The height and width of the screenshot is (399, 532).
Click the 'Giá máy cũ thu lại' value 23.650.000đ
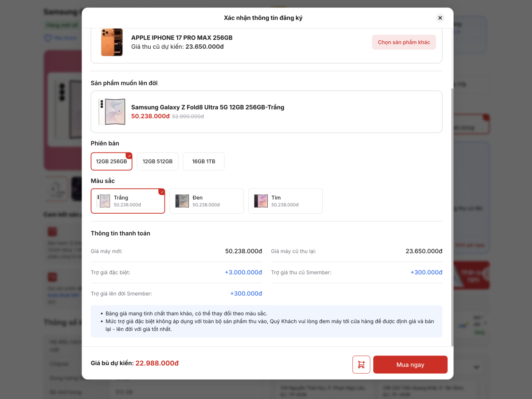pos(424,251)
